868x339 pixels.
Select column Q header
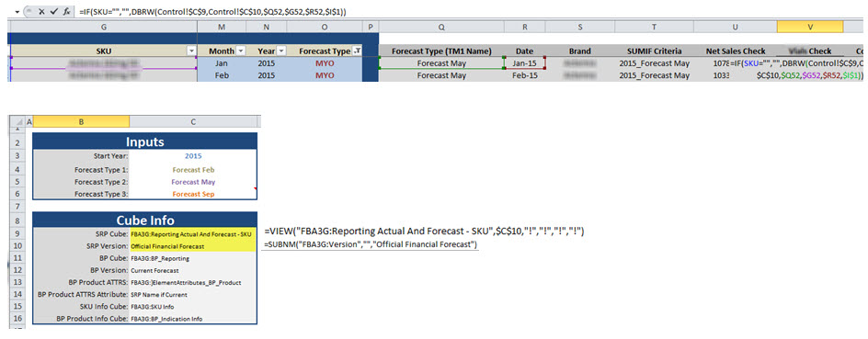(x=441, y=27)
